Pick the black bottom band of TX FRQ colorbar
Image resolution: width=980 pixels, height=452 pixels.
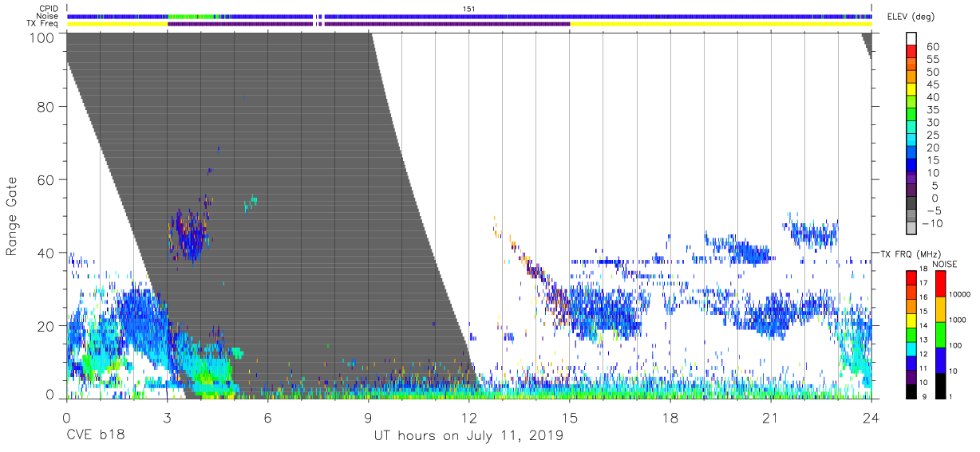pos(911,391)
